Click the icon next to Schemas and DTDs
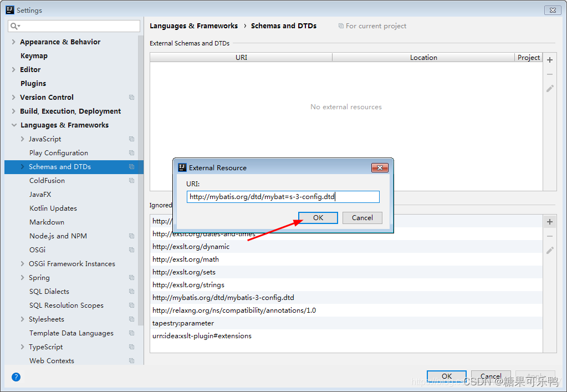 (x=131, y=167)
